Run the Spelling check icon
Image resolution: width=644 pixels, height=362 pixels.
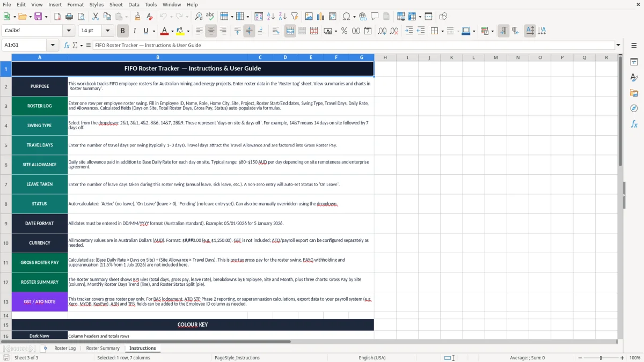210,17
